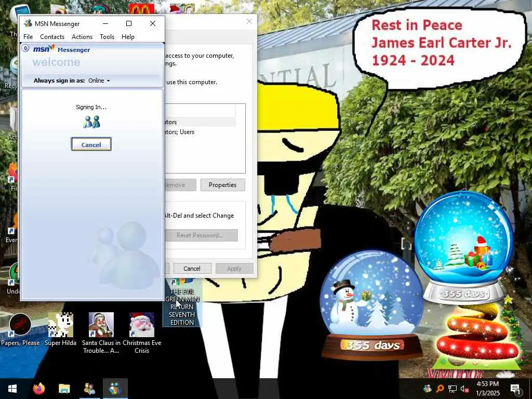Image resolution: width=532 pixels, height=399 pixels.
Task: Expand the Always sign in as Online dropdown
Action: click(99, 81)
